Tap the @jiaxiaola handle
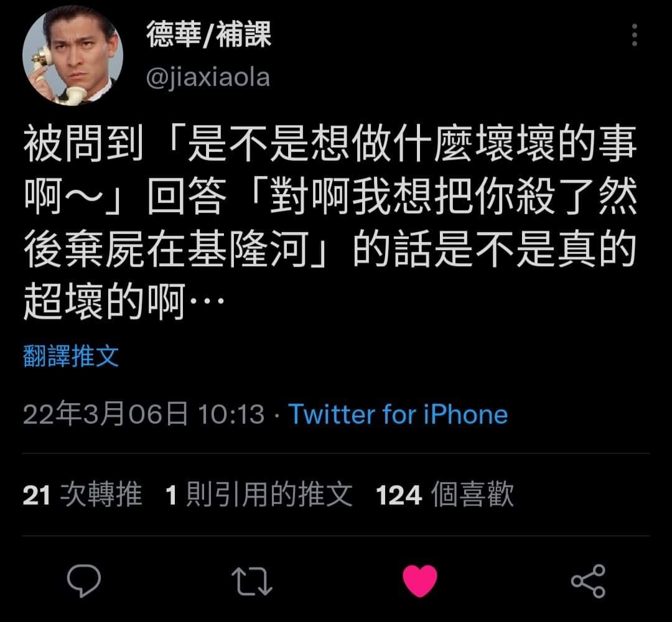The height and width of the screenshot is (622, 672). pos(208,78)
